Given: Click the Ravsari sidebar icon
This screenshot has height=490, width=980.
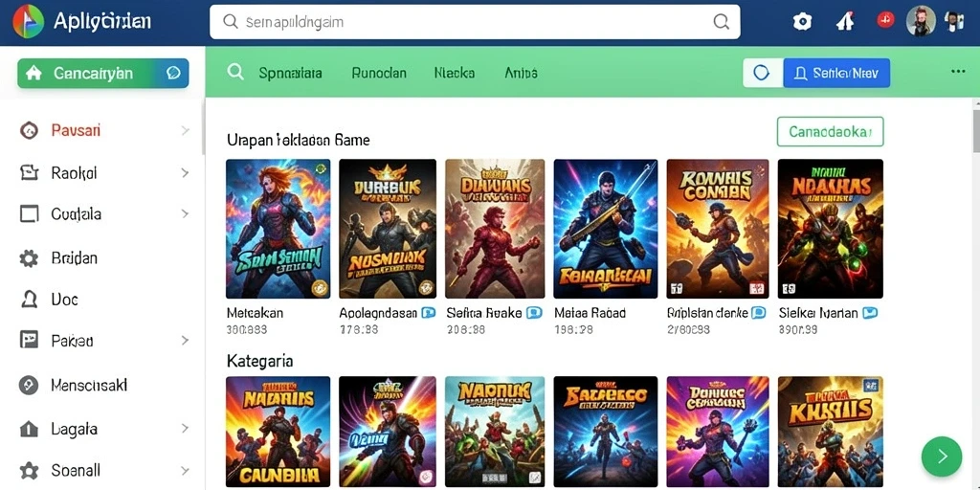Looking at the screenshot, I should [x=29, y=130].
